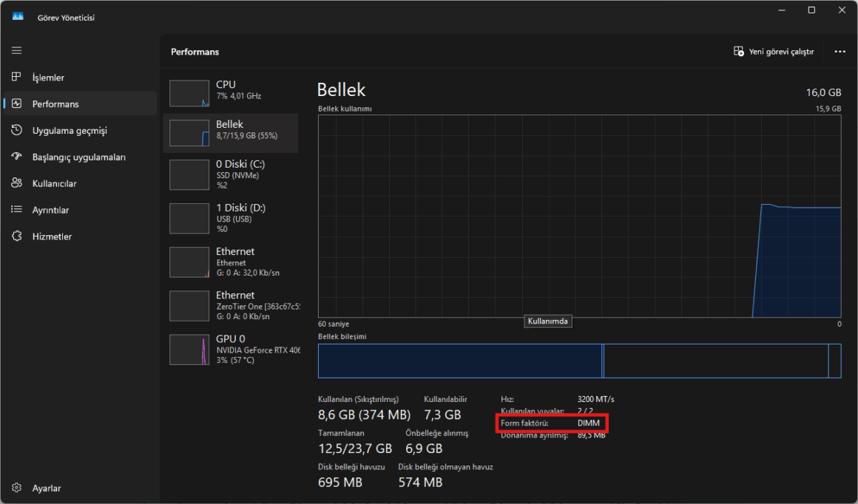858x504 pixels.
Task: Click the Ayarlar gear icon
Action: (16, 488)
